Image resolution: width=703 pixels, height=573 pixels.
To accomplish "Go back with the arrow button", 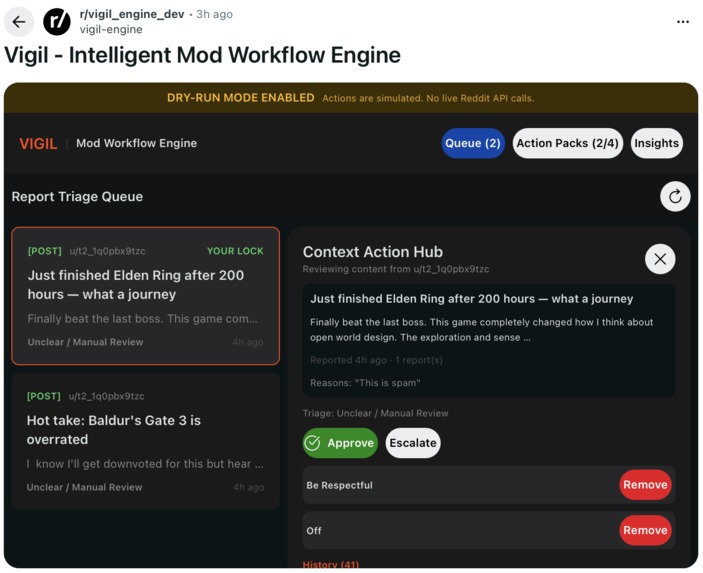I will (19, 22).
